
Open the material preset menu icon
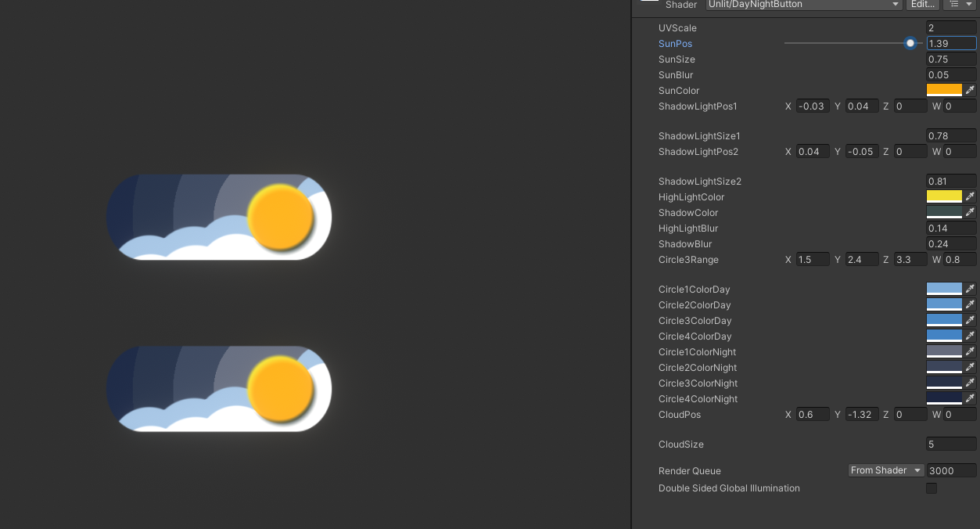tap(959, 5)
